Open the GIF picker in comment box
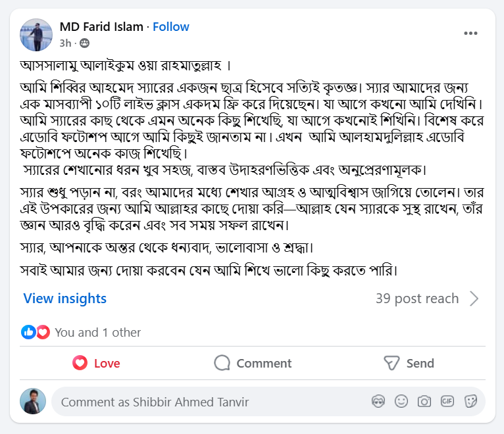This screenshot has height=434, width=504. [x=447, y=401]
